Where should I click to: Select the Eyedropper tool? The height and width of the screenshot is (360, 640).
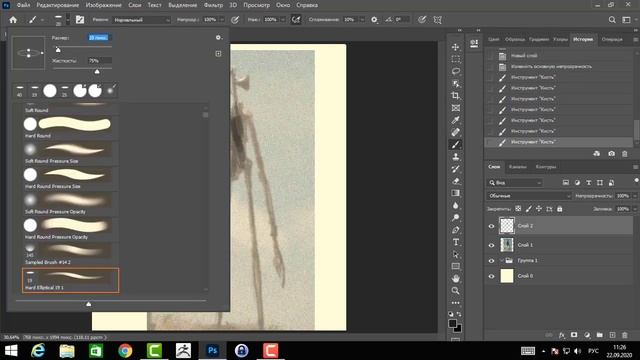pos(456,120)
